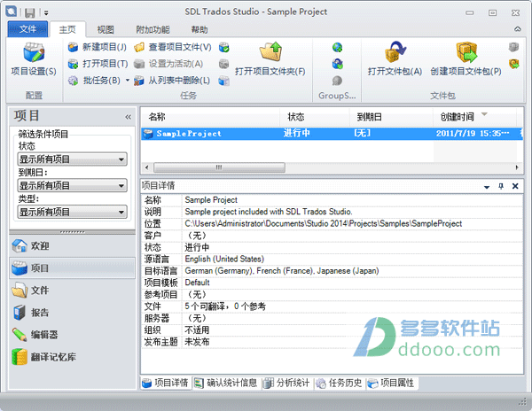
Task: Select the Projects (项目) sidebar view
Action: (73, 268)
